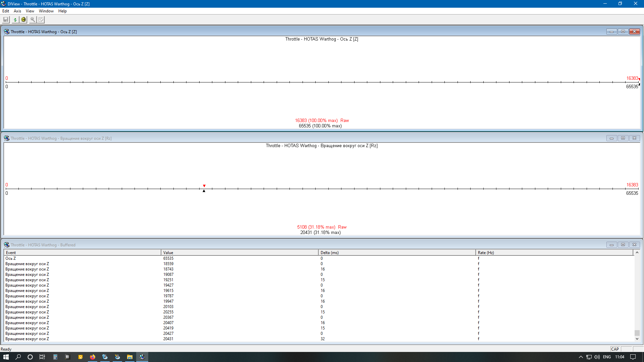Click the volume icon in system tray

(597, 357)
